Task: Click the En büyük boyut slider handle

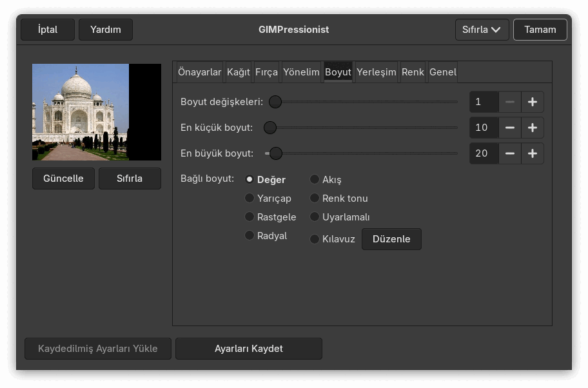Action: pyautogui.click(x=276, y=153)
